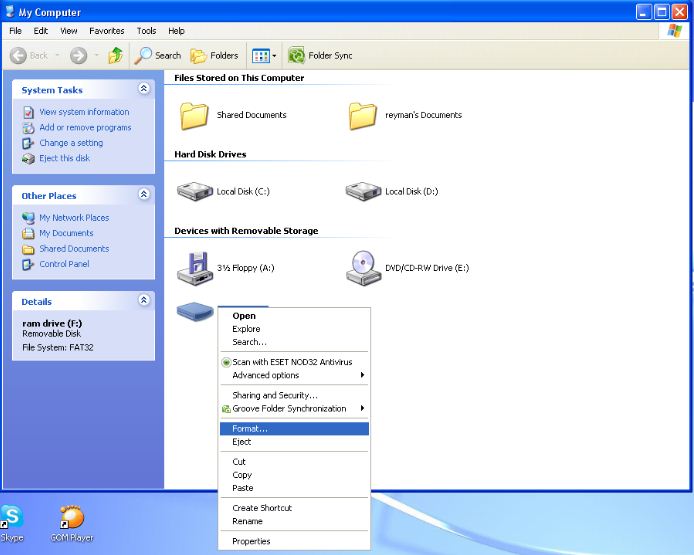Open the Tools menu
Viewport: 694px width, 555px height.
(x=146, y=31)
